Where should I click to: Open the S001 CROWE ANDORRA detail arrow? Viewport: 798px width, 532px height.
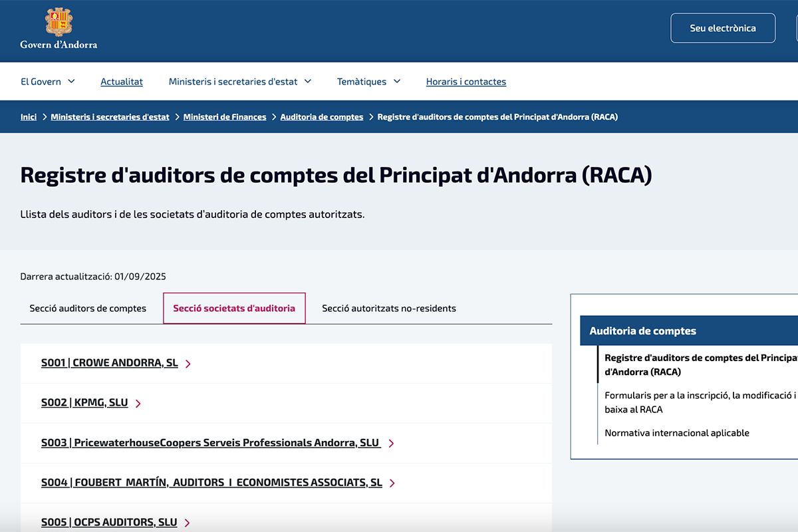pos(188,363)
